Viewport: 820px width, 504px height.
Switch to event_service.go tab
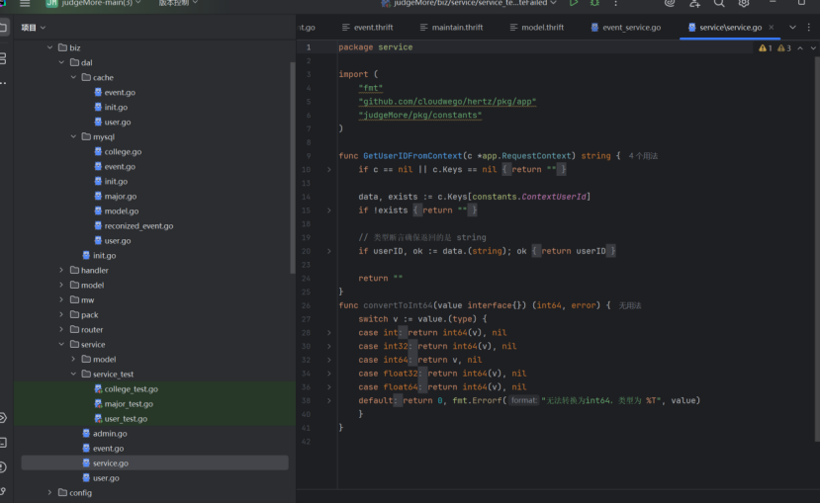tap(626, 27)
